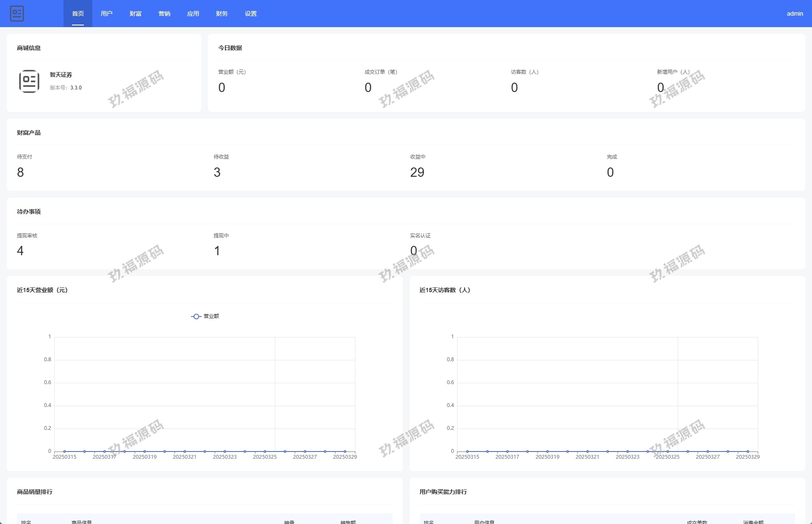
Task: Toggle the 营业额 legend marker in the chart
Action: coord(196,316)
